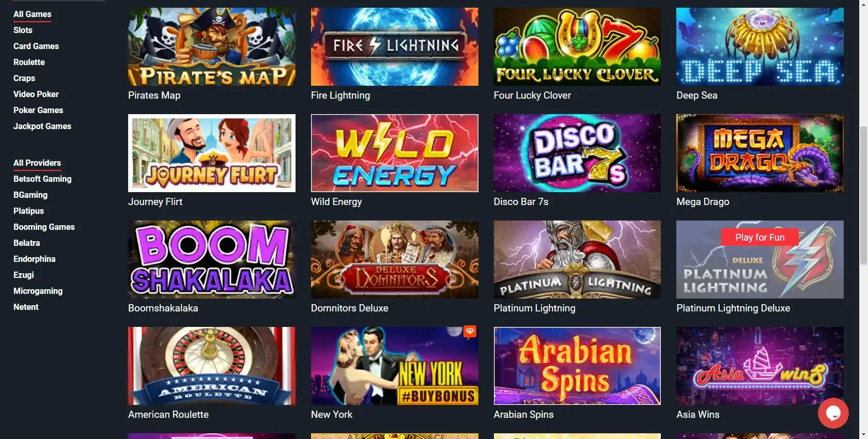Click the Play for Fun button
This screenshot has width=868, height=439.
tap(760, 237)
